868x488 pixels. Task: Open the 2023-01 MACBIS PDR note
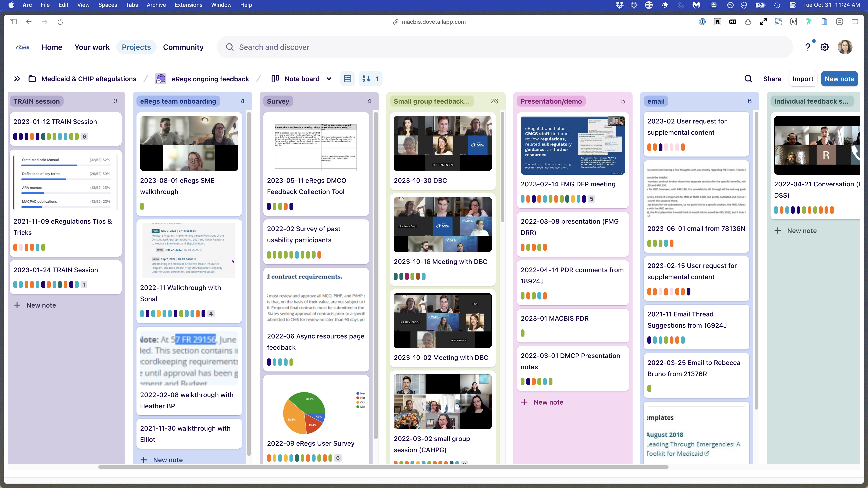(x=573, y=325)
